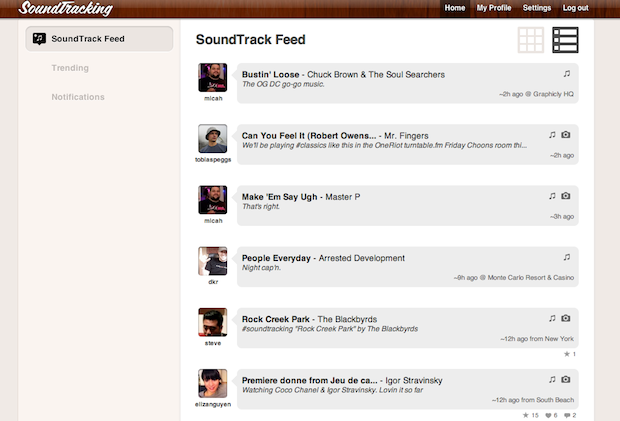The height and width of the screenshot is (421, 620).
Task: Open the Home tab
Action: [455, 8]
